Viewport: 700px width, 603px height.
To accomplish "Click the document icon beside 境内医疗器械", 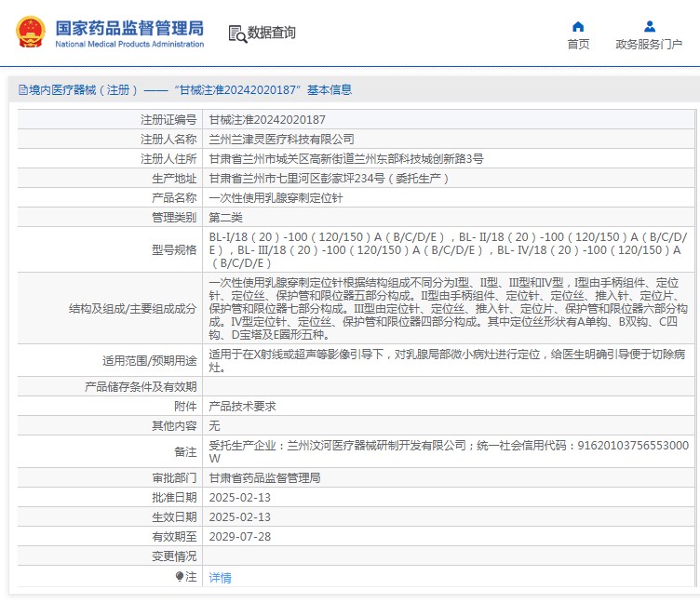I will pos(22,90).
